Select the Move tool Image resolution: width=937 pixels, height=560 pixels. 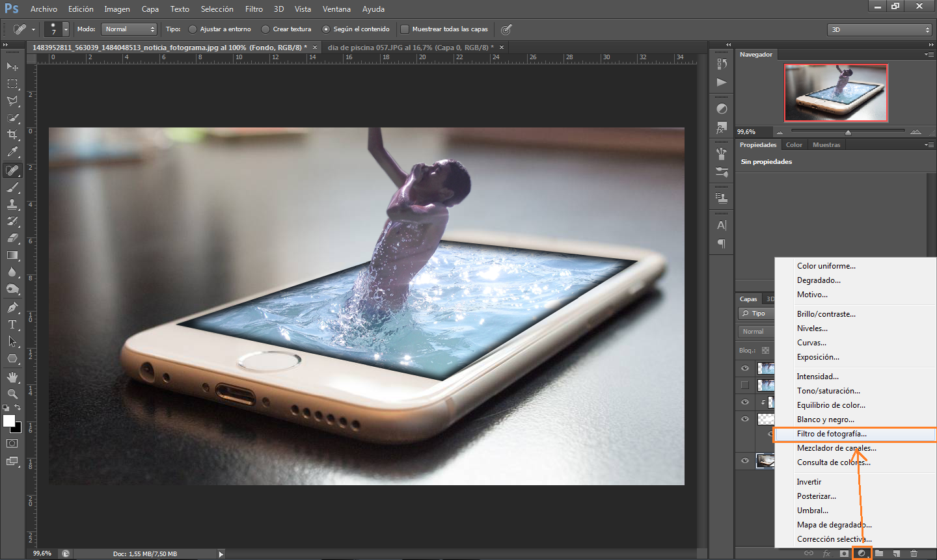coord(12,66)
